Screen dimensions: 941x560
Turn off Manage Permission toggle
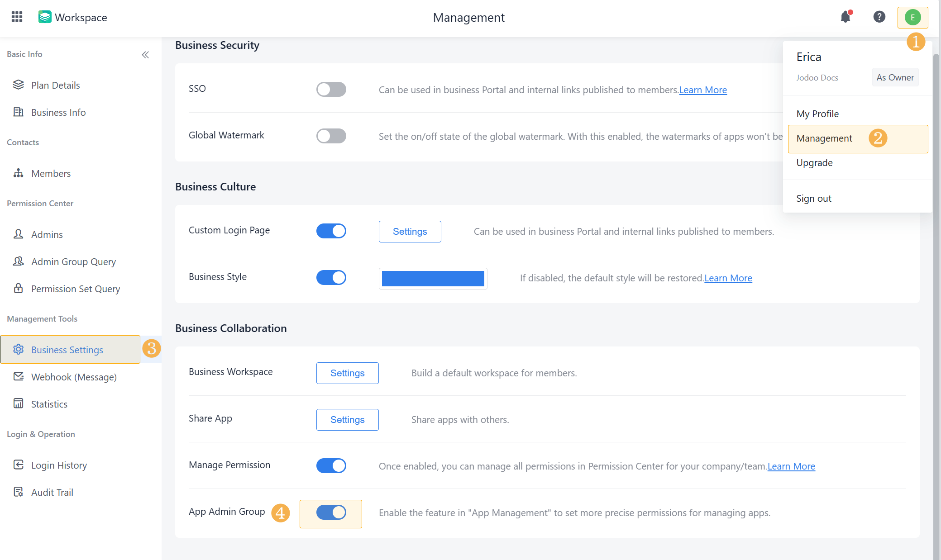331,465
